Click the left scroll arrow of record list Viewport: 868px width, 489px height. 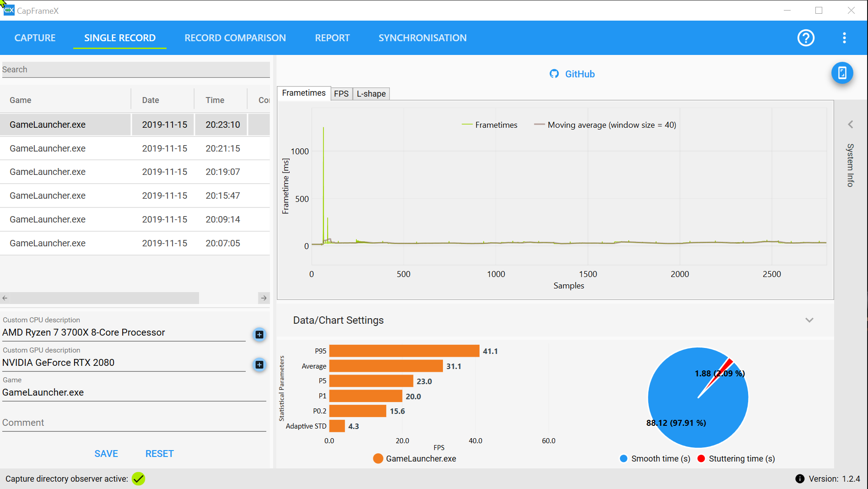coord(5,298)
